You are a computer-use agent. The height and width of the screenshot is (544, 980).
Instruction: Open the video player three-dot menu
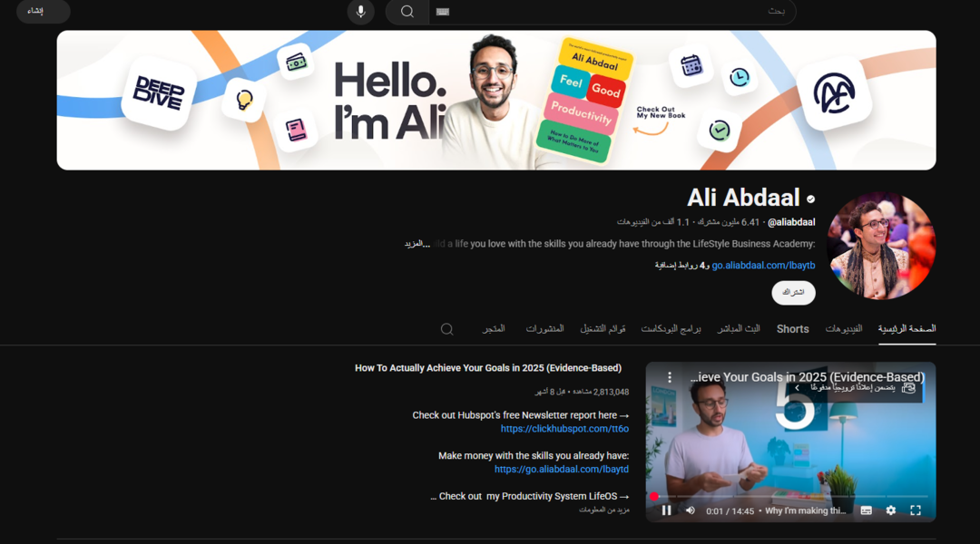[x=670, y=377]
